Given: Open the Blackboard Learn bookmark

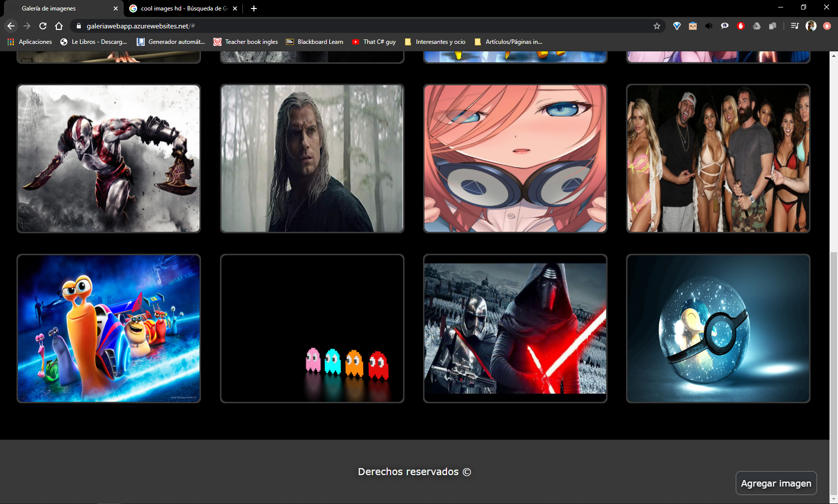Looking at the screenshot, I should pos(315,42).
